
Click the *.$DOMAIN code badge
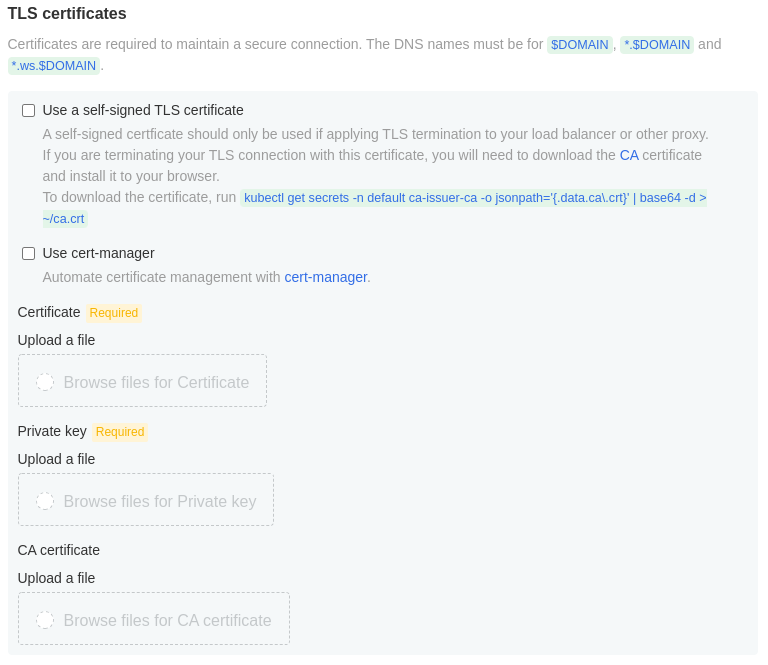(657, 45)
